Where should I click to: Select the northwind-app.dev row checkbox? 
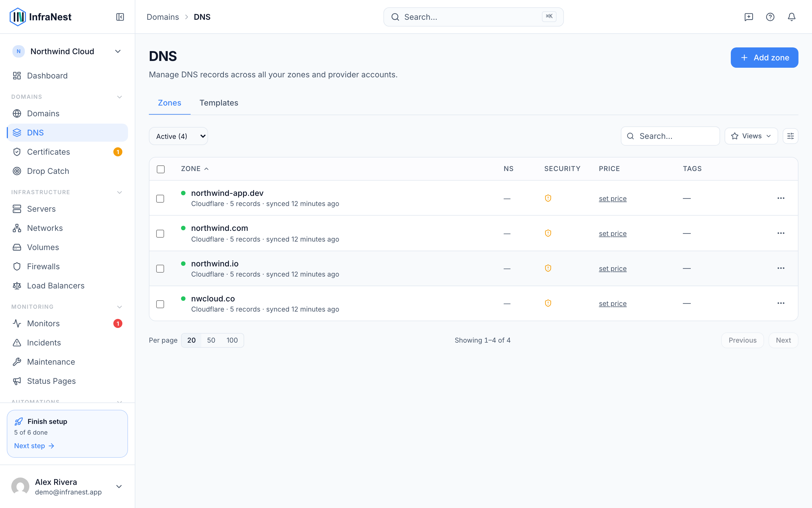coord(160,199)
